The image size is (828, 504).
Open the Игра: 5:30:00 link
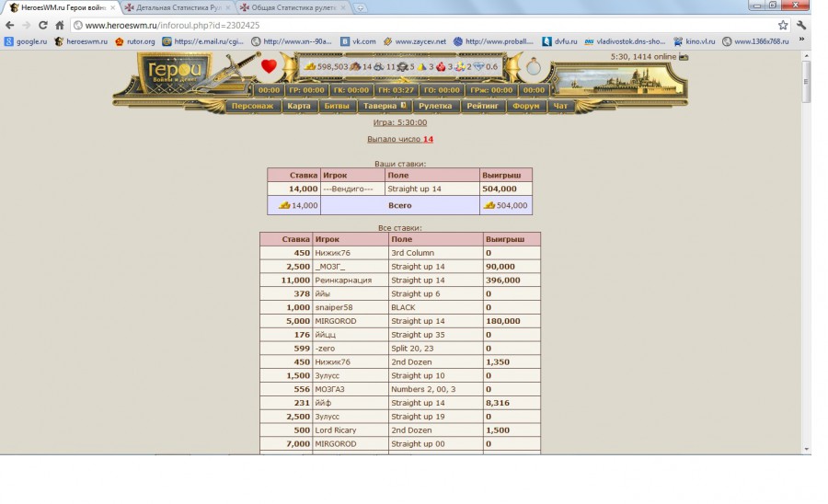point(400,122)
